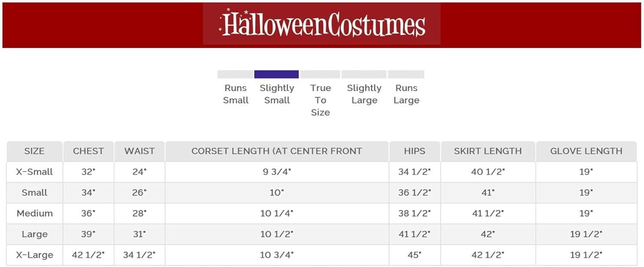644x267 pixels.
Task: Select the X-Large size row label
Action: coord(34,255)
